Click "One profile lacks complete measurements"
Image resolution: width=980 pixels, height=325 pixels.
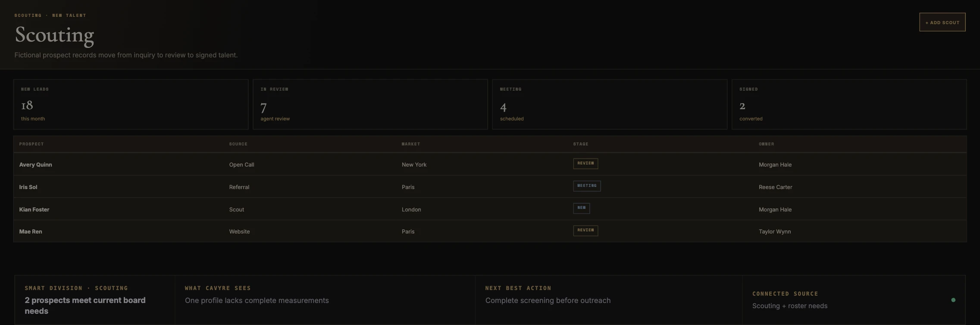point(257,300)
